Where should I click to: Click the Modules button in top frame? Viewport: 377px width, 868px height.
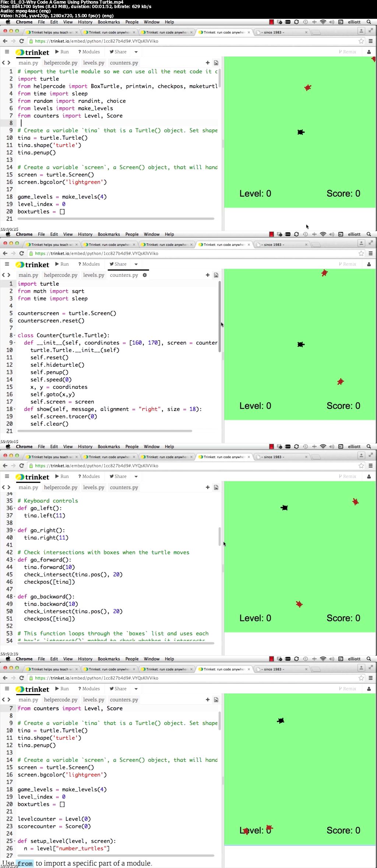tap(89, 52)
